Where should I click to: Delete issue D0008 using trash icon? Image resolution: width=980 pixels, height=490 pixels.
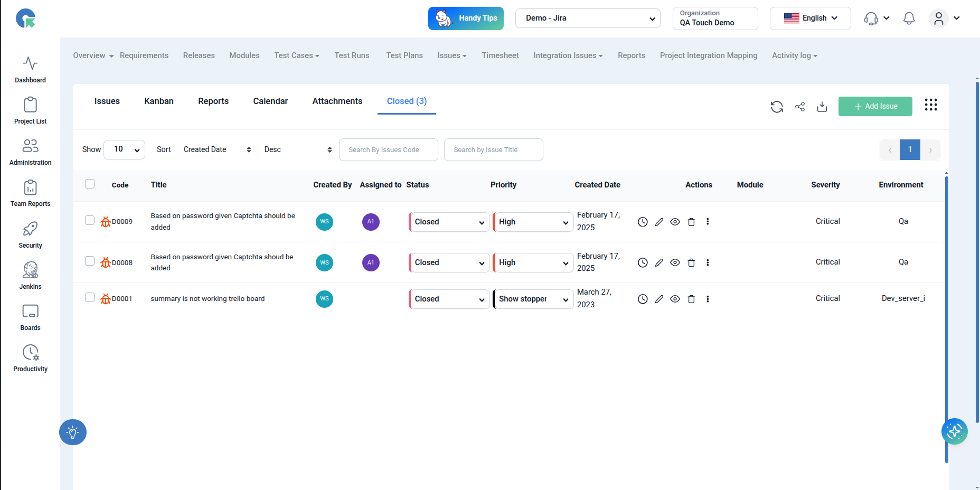pyautogui.click(x=691, y=262)
